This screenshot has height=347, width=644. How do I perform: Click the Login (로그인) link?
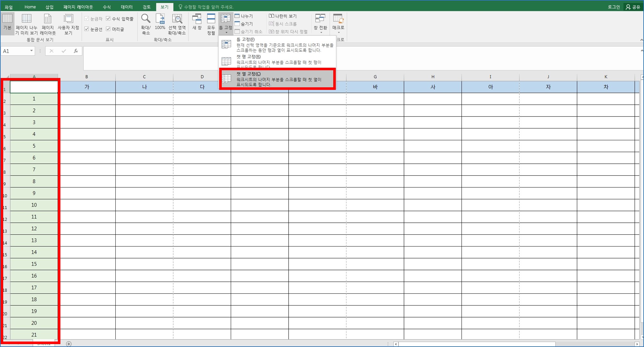pos(613,7)
